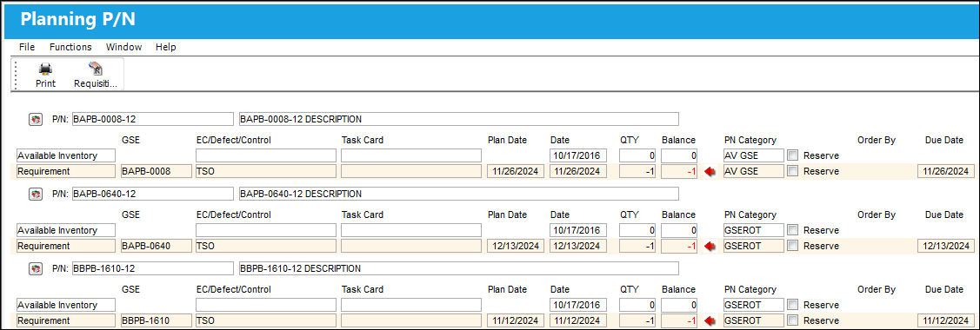This screenshot has width=980, height=330.
Task: Click TSO in the BBPB-1610 requirement row
Action: [265, 320]
